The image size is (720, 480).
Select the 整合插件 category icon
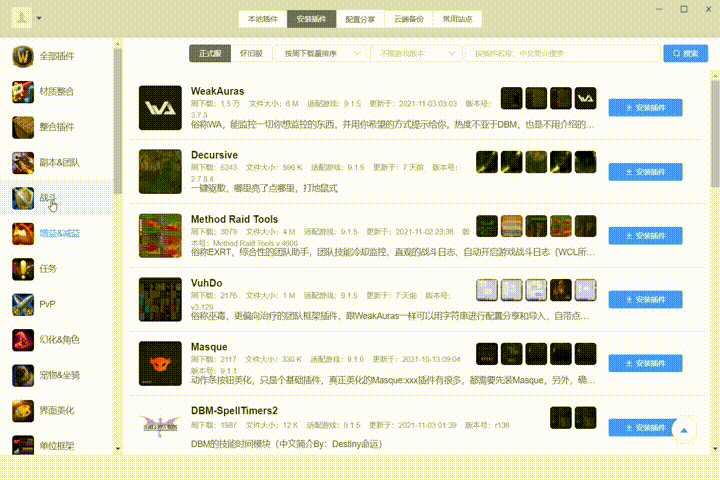23,127
